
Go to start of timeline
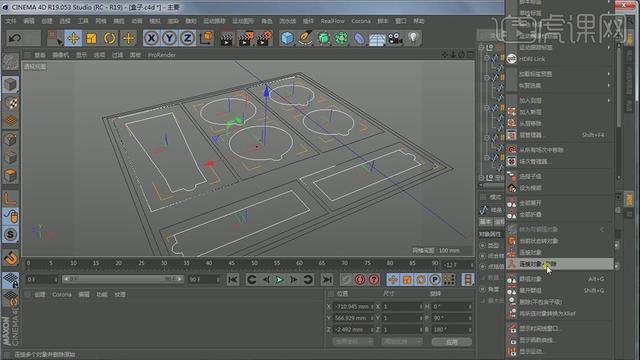pos(233,280)
